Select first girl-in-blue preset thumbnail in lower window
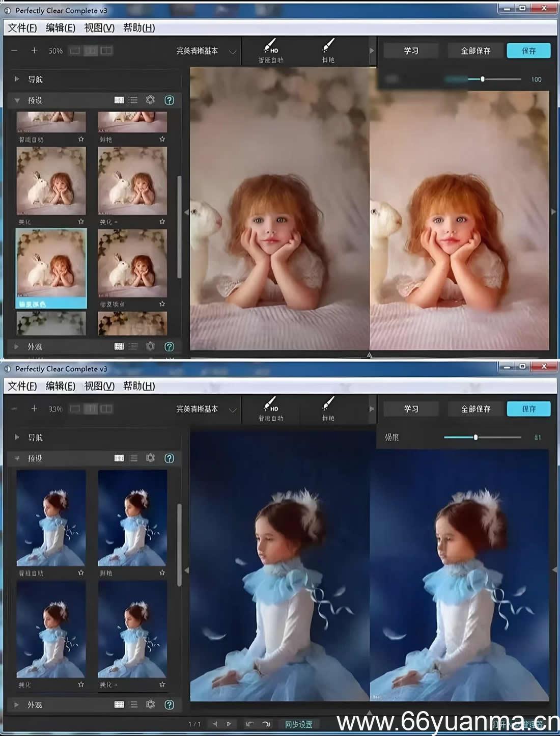 click(51, 518)
